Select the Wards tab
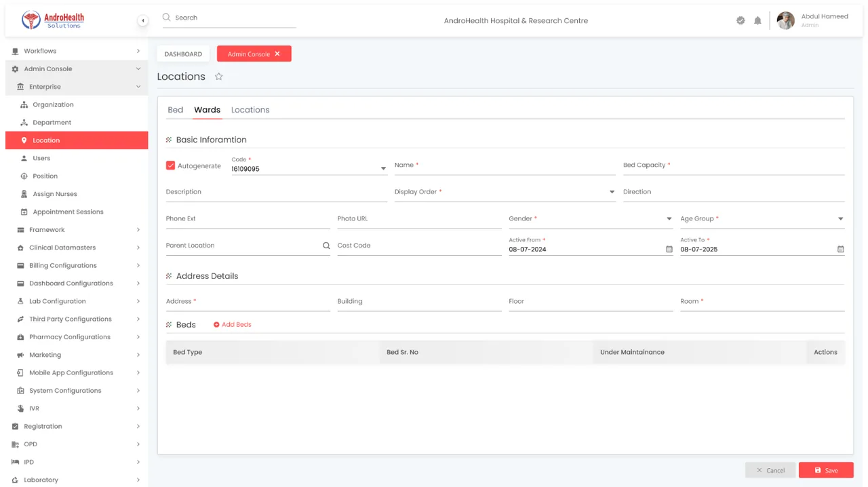The width and height of the screenshot is (868, 487). [207, 110]
